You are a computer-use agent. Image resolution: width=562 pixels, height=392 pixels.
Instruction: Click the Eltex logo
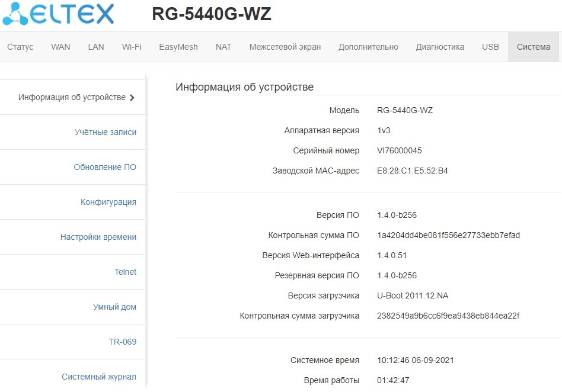pos(58,14)
